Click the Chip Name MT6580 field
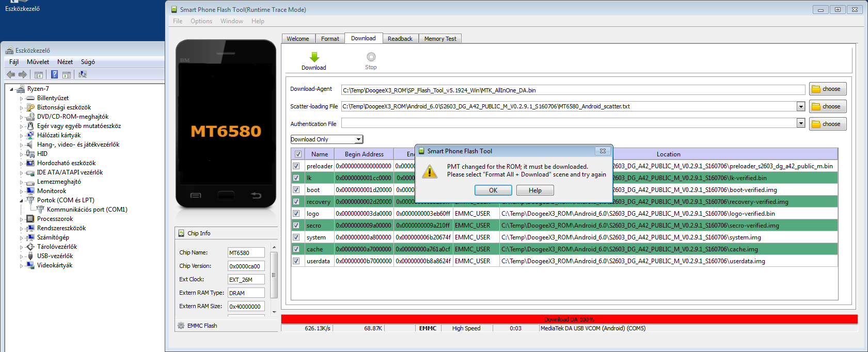Screen dimensions: 868x352 [246, 252]
